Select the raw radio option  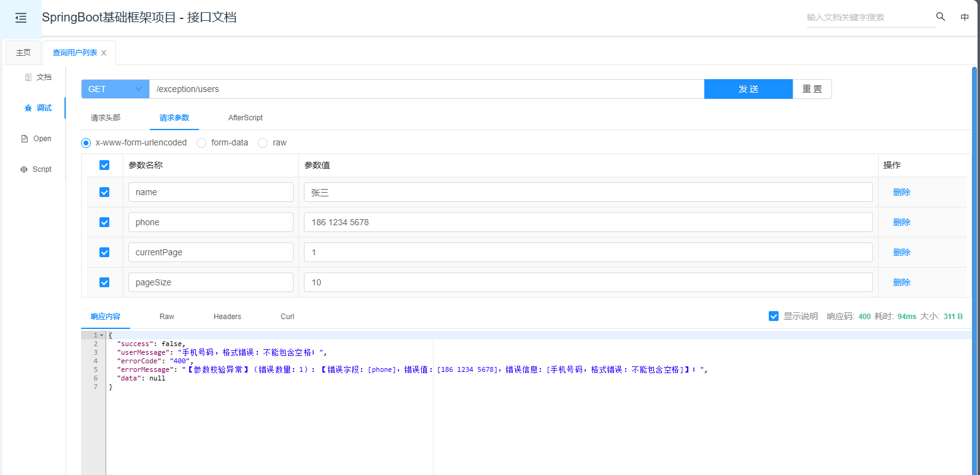coord(263,142)
